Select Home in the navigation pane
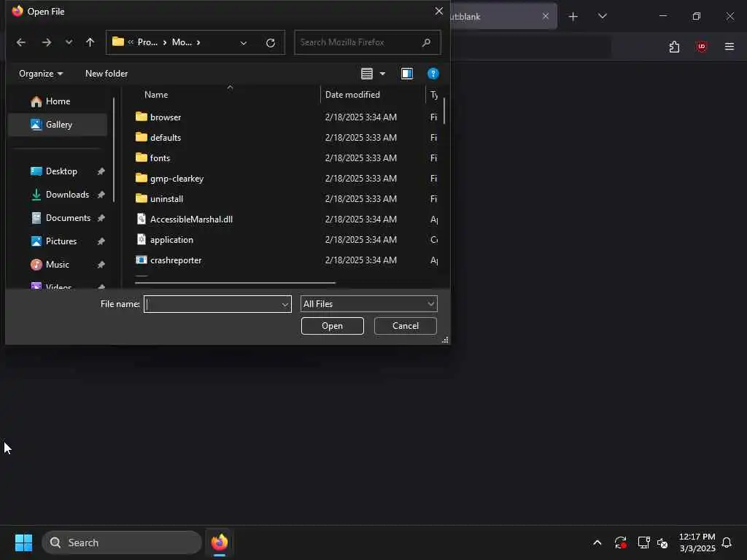This screenshot has width=747, height=560. click(x=58, y=101)
